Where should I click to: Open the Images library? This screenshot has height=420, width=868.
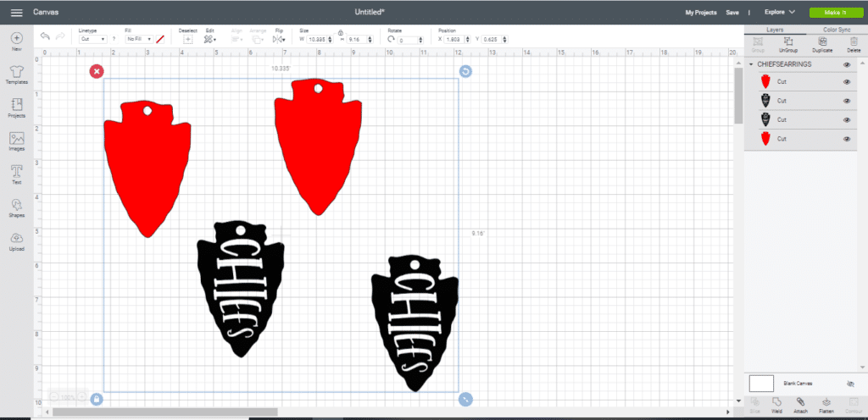(x=16, y=140)
